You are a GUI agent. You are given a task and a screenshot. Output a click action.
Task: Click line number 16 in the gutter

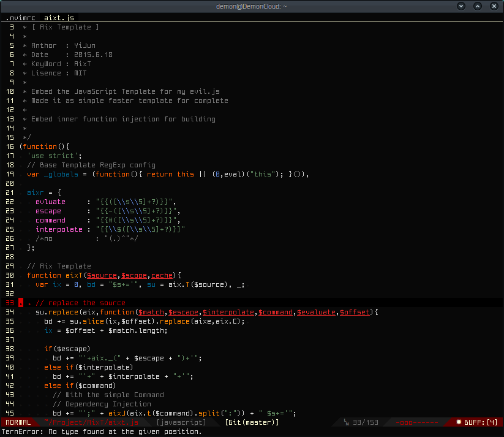coord(10,146)
